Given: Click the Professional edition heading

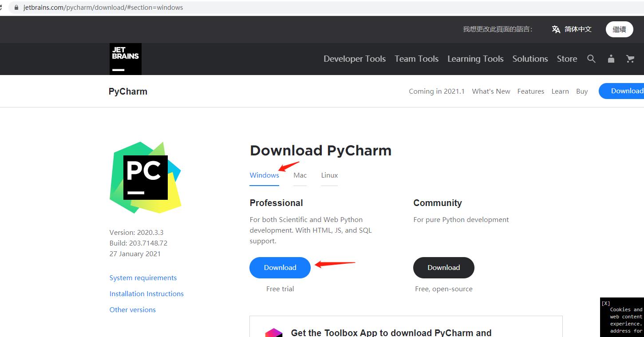Looking at the screenshot, I should tap(276, 203).
